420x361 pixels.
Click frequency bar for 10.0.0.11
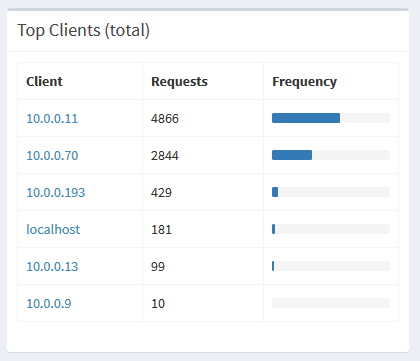coord(331,118)
